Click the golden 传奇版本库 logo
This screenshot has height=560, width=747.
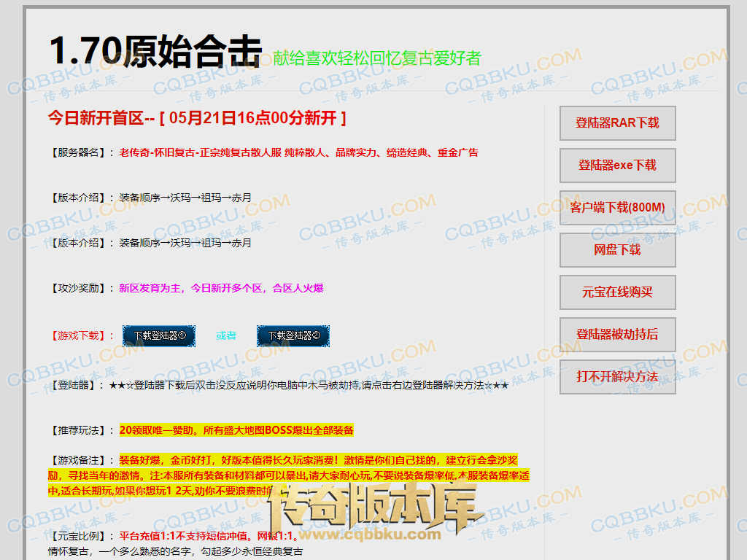point(376,505)
